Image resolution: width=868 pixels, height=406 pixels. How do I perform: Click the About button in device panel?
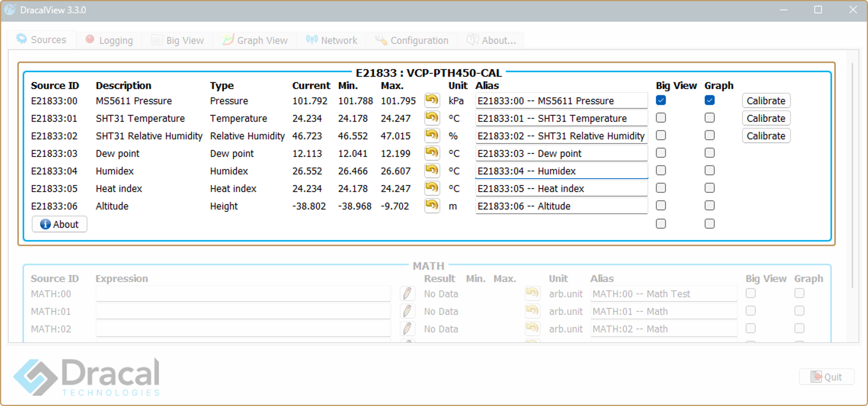pyautogui.click(x=59, y=224)
